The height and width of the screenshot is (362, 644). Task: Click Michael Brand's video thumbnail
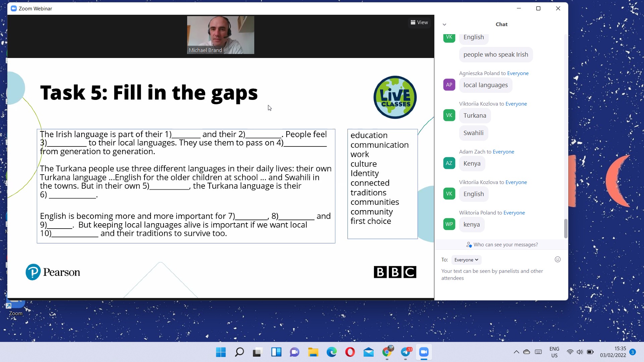pyautogui.click(x=220, y=35)
